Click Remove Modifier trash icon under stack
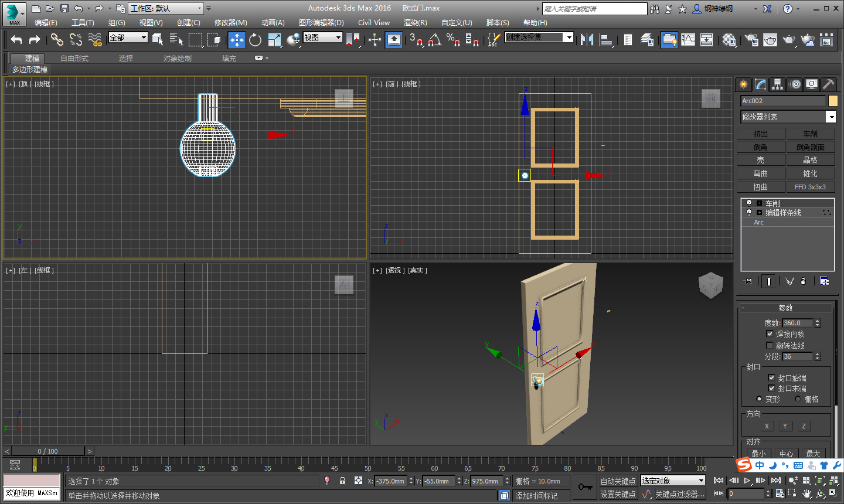This screenshot has height=504, width=844. point(803,281)
